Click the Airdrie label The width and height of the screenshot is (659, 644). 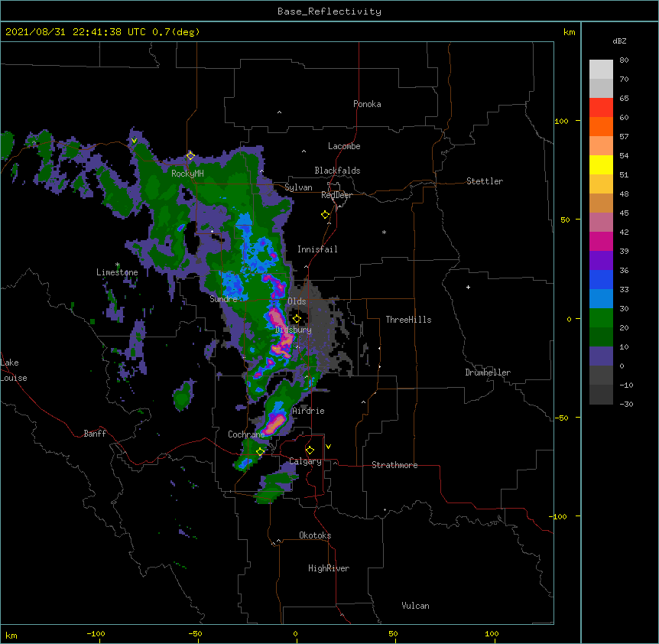[x=308, y=411]
